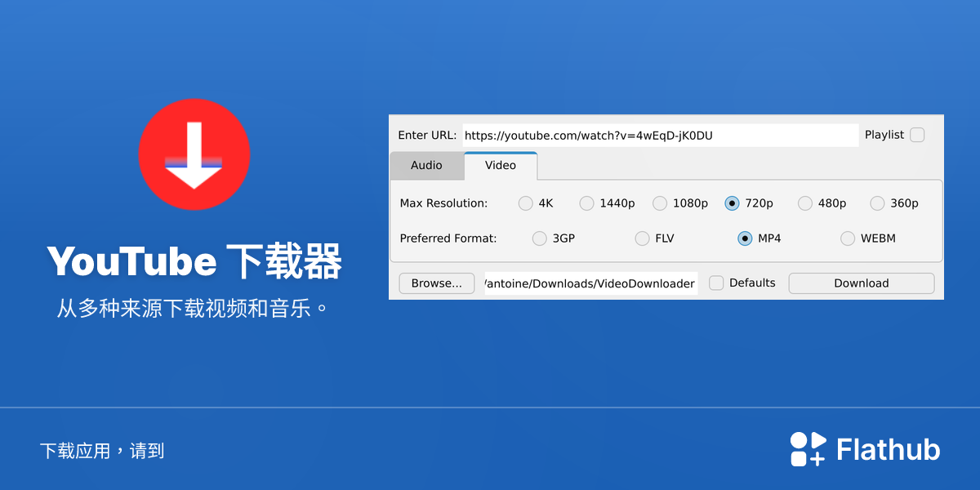Click the YouTube 下载器 title text
Viewport: 980px width, 490px height.
pos(194,262)
